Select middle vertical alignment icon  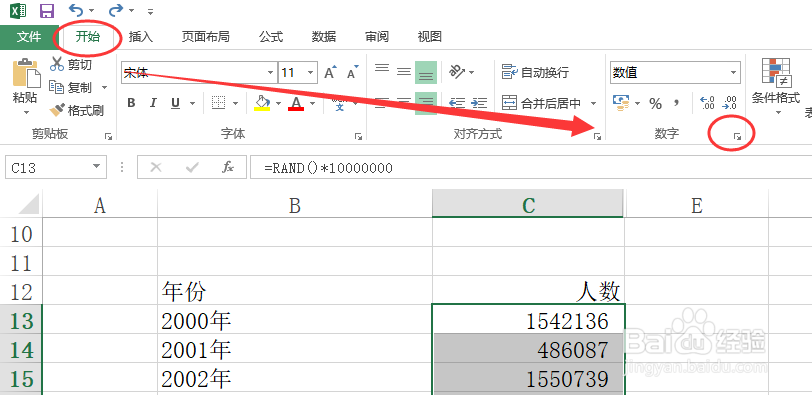[404, 71]
